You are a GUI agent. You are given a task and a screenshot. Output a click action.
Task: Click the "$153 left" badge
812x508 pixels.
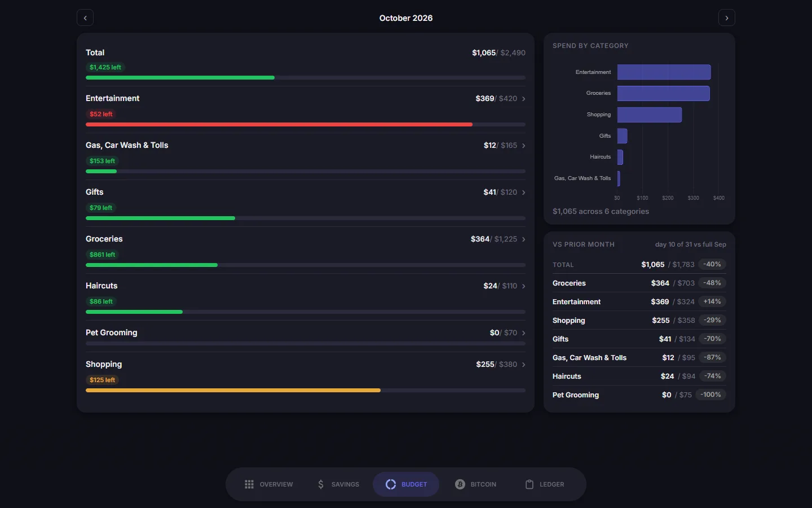pyautogui.click(x=102, y=161)
